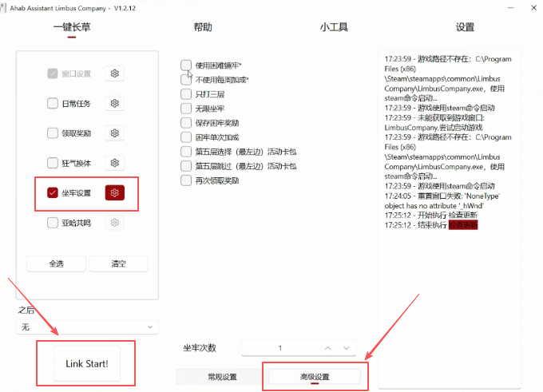
Task: Switch to the 帮助 tab
Action: pyautogui.click(x=203, y=27)
